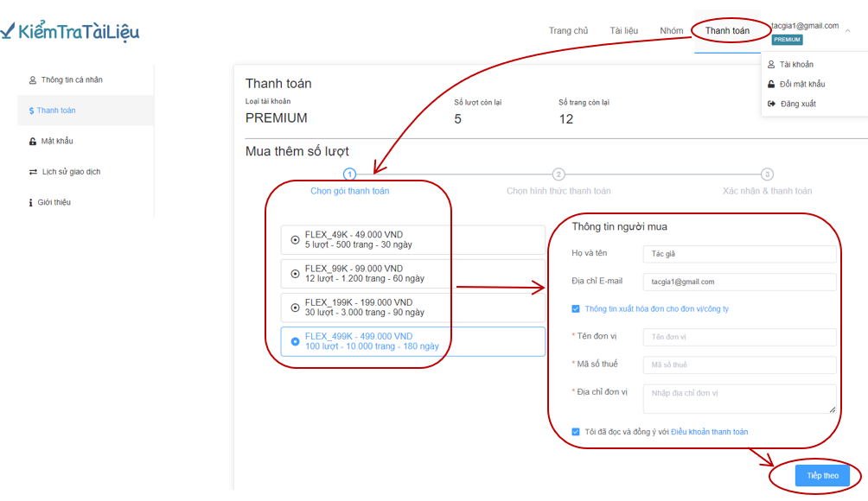Click the Tên đơn vị input field

739,338
